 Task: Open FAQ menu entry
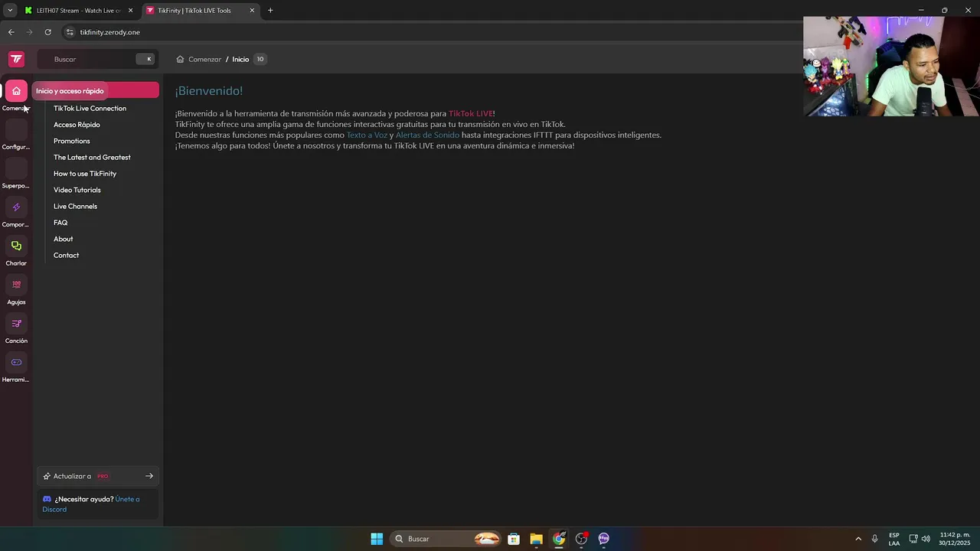tap(60, 223)
